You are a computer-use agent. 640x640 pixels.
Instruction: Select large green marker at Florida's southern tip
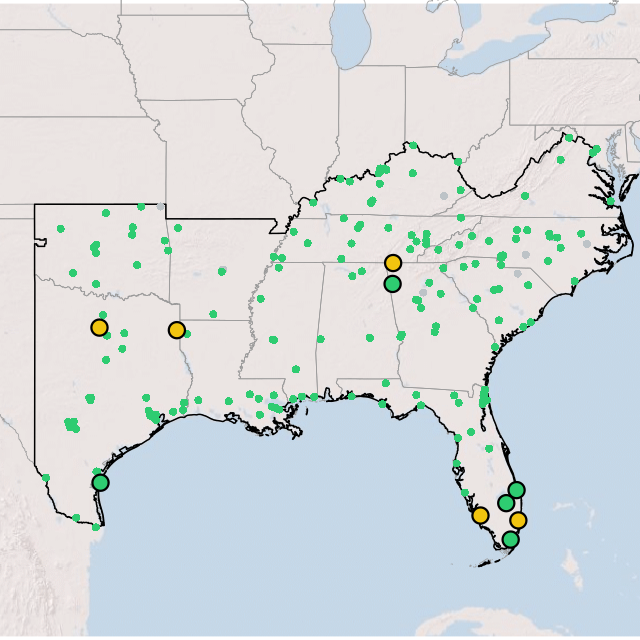point(511,540)
